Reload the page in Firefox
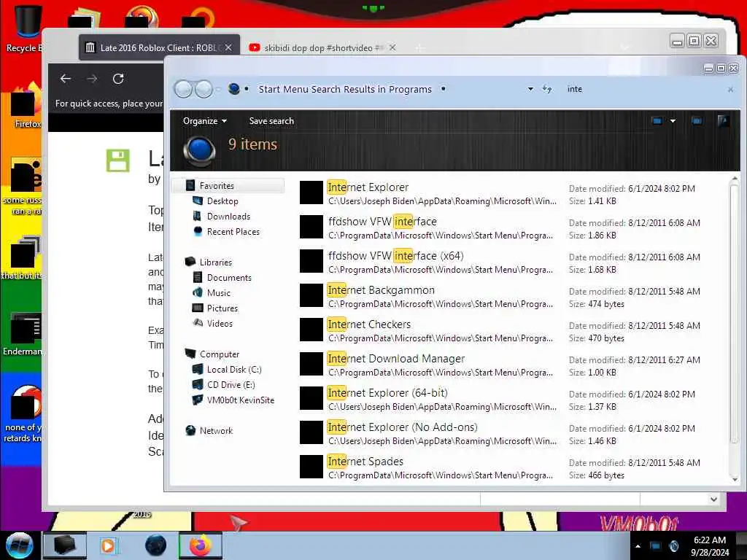This screenshot has height=560, width=747. coord(118,79)
